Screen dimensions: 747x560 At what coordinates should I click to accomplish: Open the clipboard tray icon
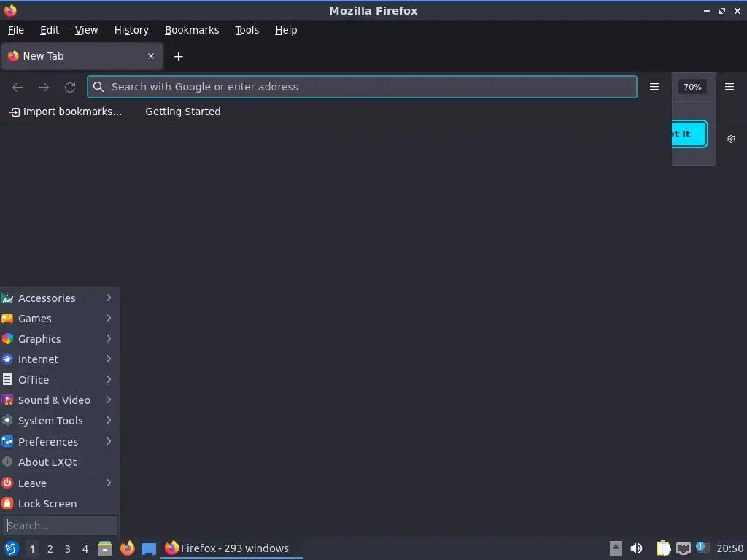pyautogui.click(x=663, y=548)
